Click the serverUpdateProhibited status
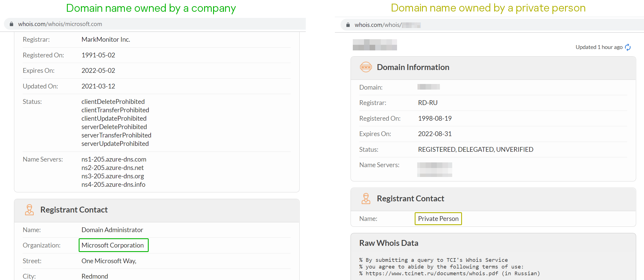This screenshot has height=280, width=644. pos(115,144)
